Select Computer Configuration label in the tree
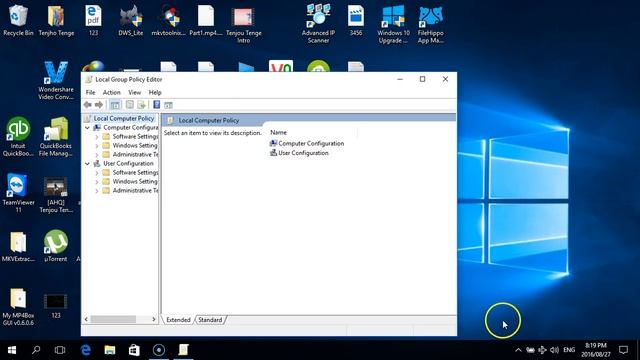Viewport: 640px width, 360px height. (x=131, y=127)
